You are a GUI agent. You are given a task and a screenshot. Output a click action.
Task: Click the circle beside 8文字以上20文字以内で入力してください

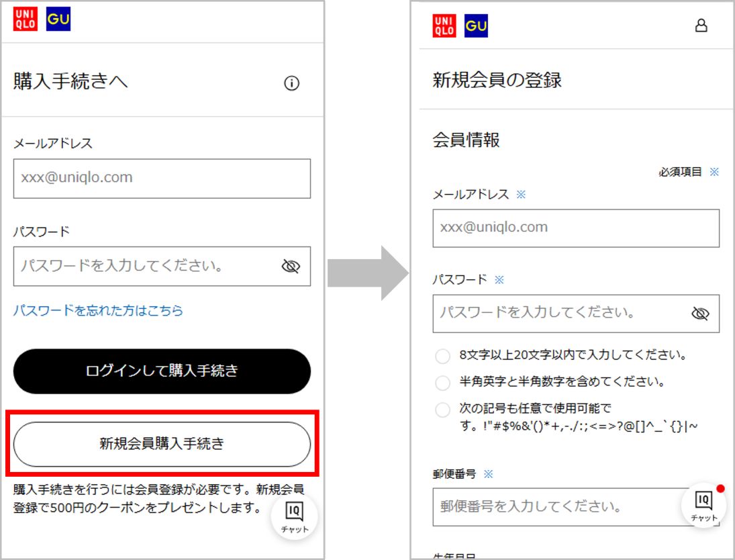click(x=442, y=356)
